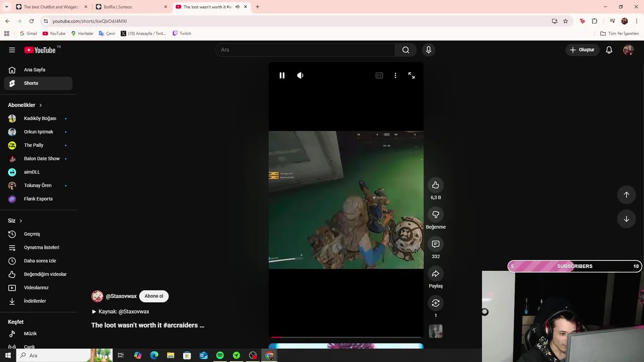Seek on the Short's red progress bar

tap(346, 337)
